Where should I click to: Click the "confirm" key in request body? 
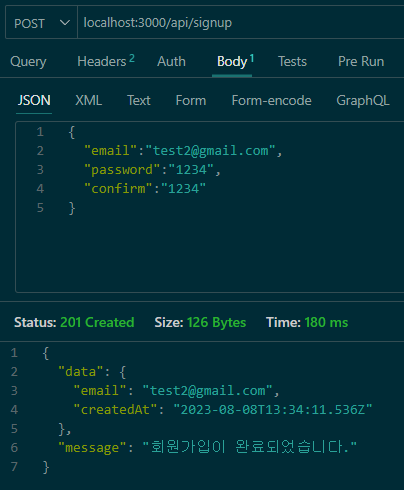coord(118,189)
